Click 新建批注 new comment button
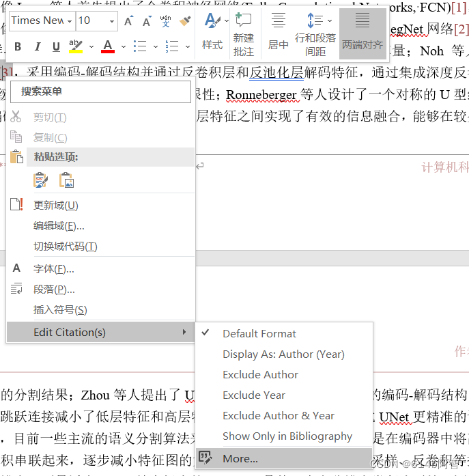Viewport: 469px width, 476px height. [244, 33]
